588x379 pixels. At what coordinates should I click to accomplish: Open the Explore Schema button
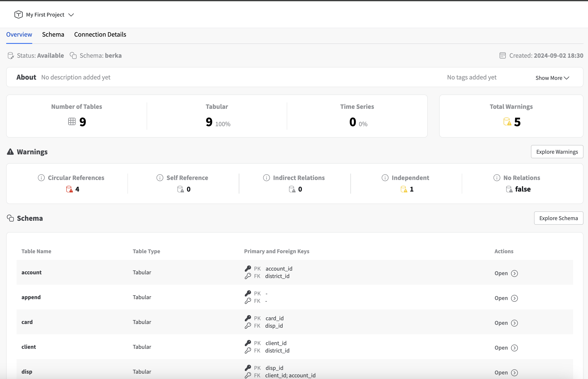click(x=558, y=218)
